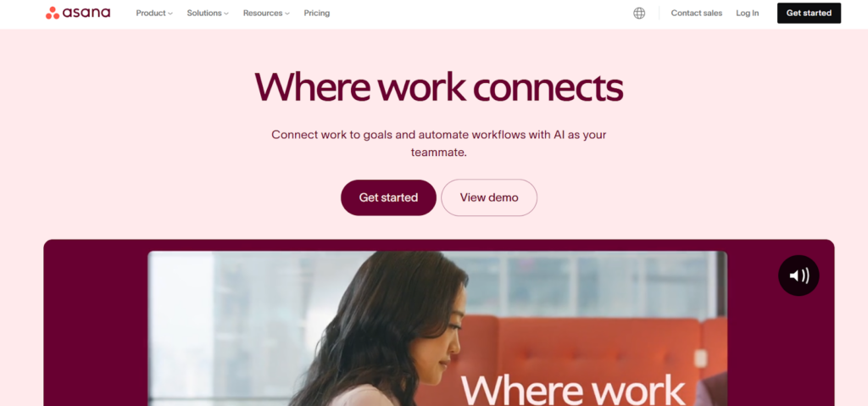The image size is (868, 406).
Task: Click the black Get started header button
Action: [809, 14]
